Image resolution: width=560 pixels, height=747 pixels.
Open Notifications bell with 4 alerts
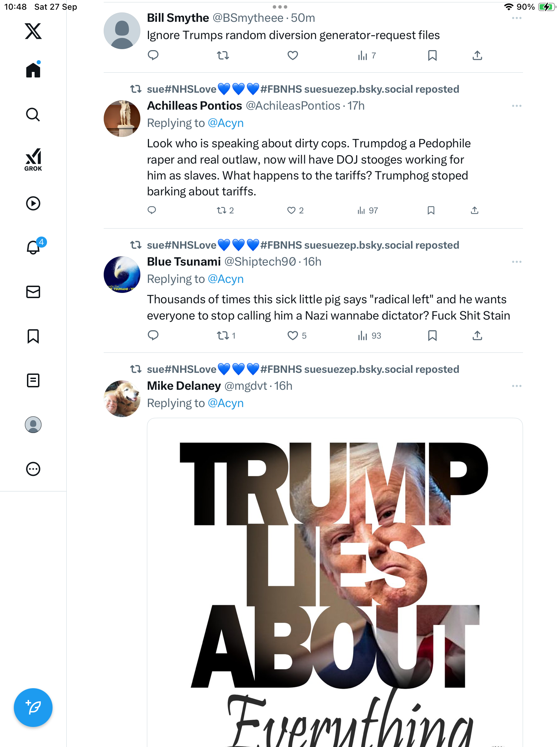point(34,247)
